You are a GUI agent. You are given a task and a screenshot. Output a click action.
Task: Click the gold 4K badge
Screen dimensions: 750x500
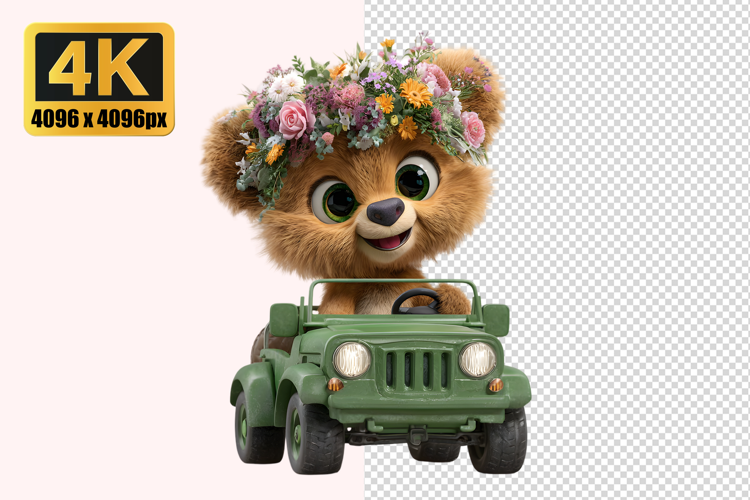tap(99, 79)
